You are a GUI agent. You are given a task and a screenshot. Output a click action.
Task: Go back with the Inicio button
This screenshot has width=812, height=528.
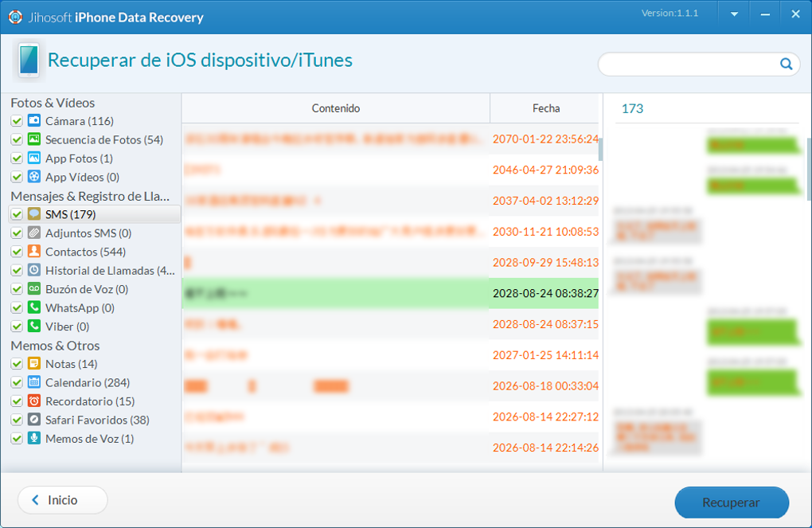point(63,499)
